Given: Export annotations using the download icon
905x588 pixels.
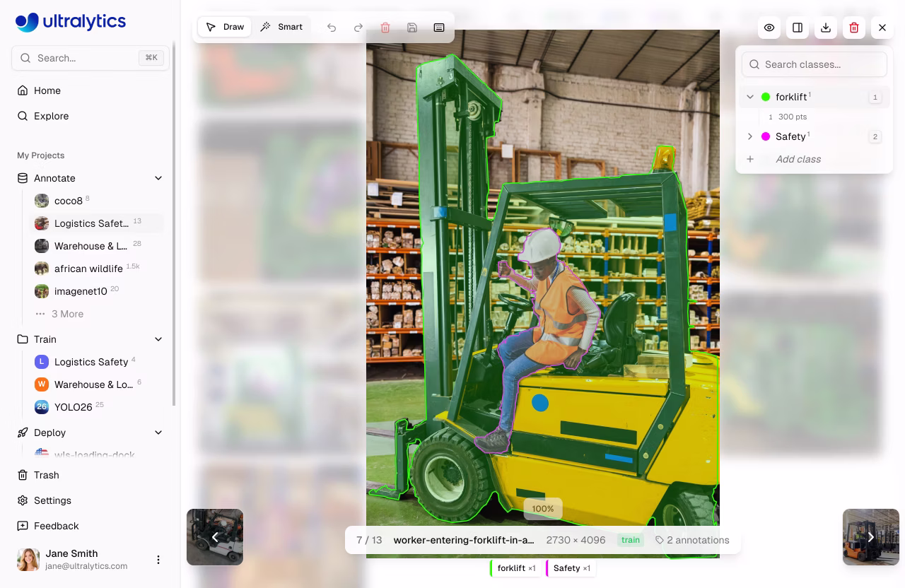Looking at the screenshot, I should pyautogui.click(x=826, y=28).
